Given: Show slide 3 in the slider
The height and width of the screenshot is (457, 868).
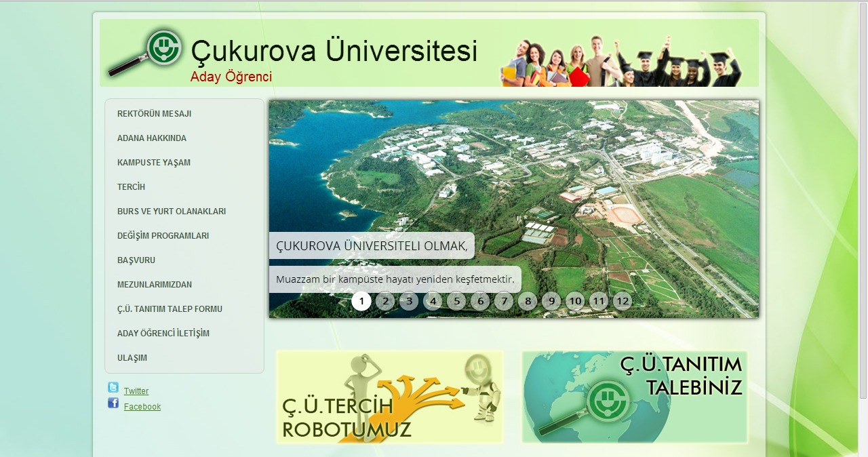Looking at the screenshot, I should [x=409, y=301].
